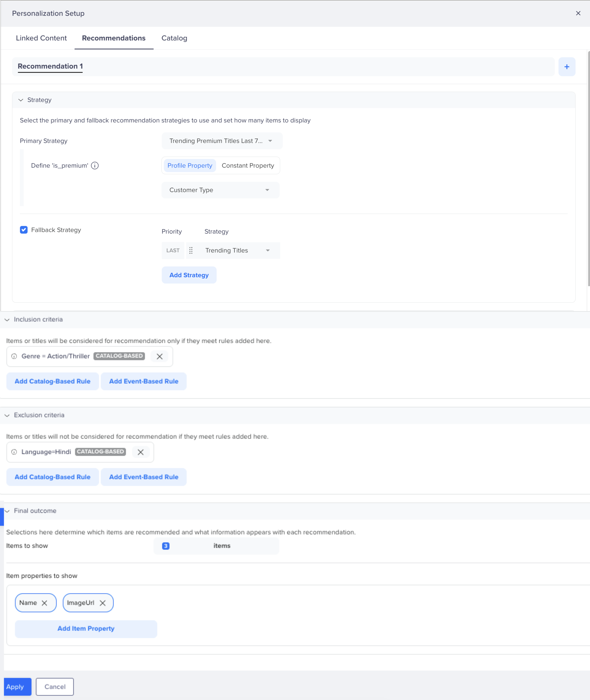Collapse the Inclusion criteria section
Screen dimensions: 590x700
pos(7,320)
